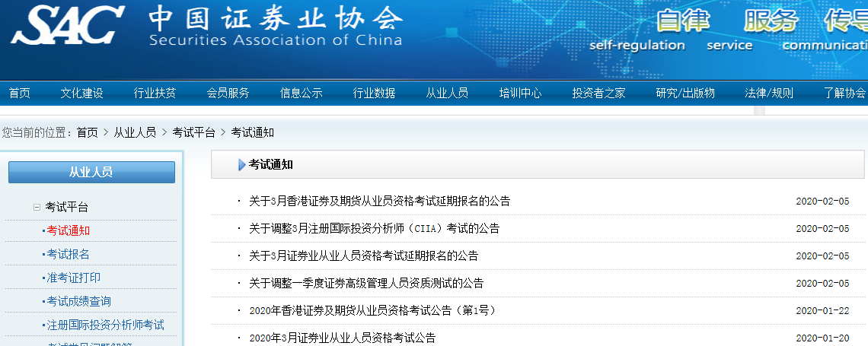Select 考试报名 in the left sidebar
The width and height of the screenshot is (868, 346).
tap(68, 254)
